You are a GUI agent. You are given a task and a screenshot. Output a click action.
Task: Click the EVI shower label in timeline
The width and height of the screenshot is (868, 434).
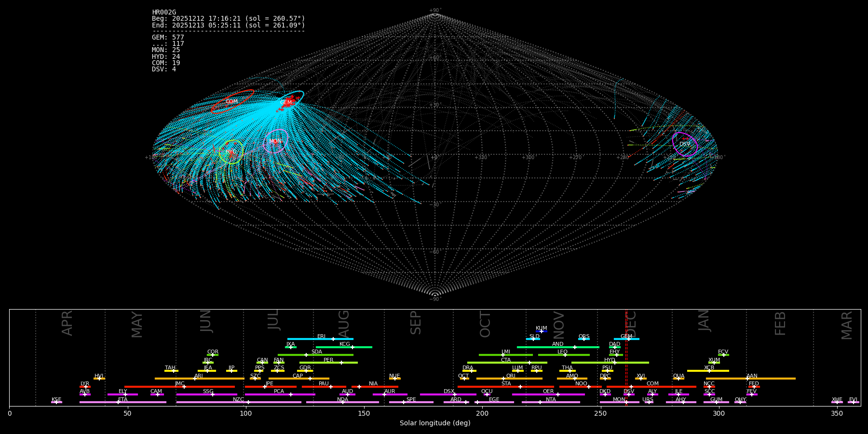point(853,400)
